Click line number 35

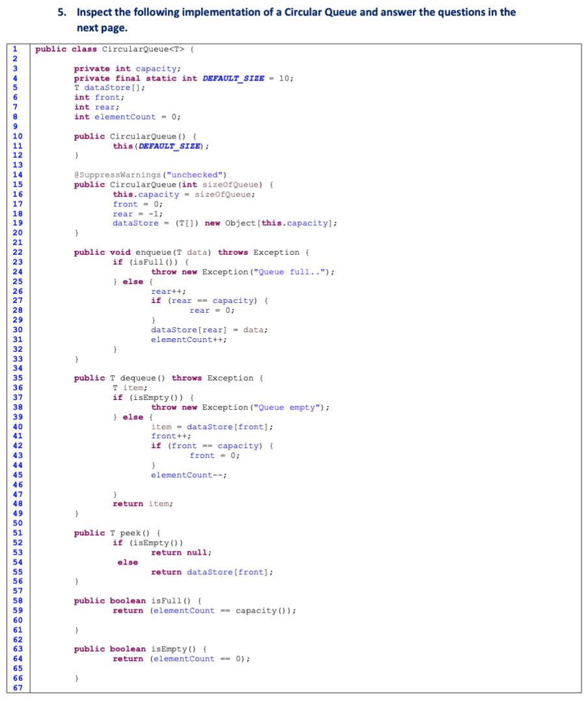coord(17,378)
